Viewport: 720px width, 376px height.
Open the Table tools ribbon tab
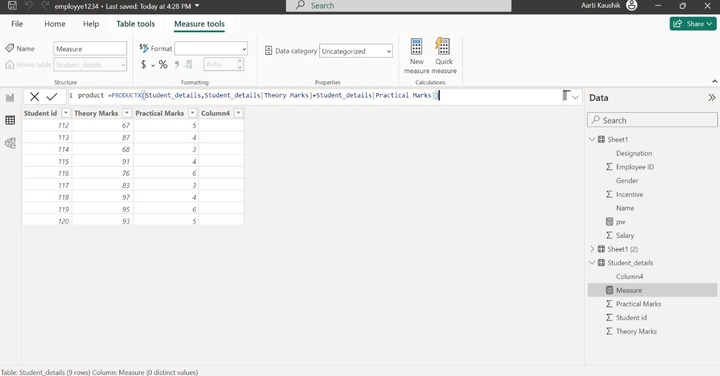point(135,24)
